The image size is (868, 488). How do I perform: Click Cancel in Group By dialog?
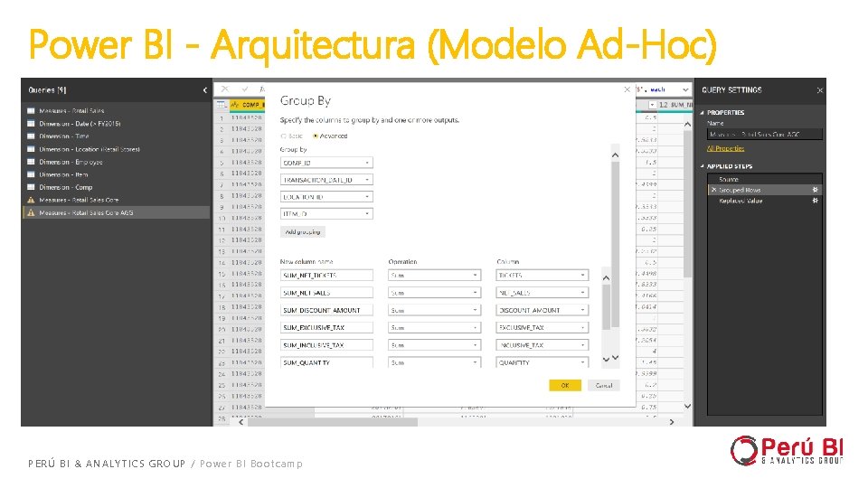(x=603, y=386)
